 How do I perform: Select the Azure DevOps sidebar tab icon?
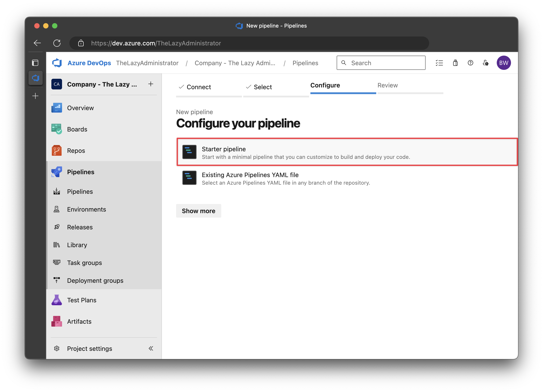pyautogui.click(x=35, y=78)
